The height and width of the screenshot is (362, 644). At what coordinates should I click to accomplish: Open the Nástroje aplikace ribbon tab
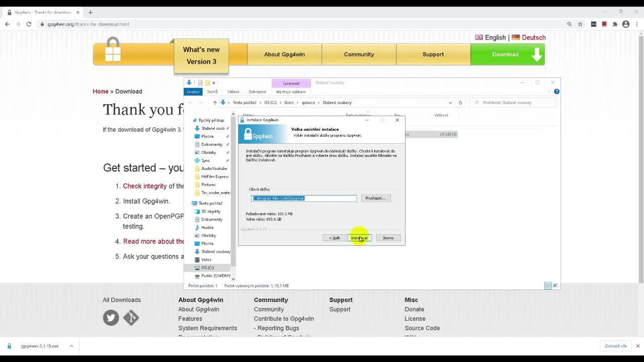coord(291,92)
